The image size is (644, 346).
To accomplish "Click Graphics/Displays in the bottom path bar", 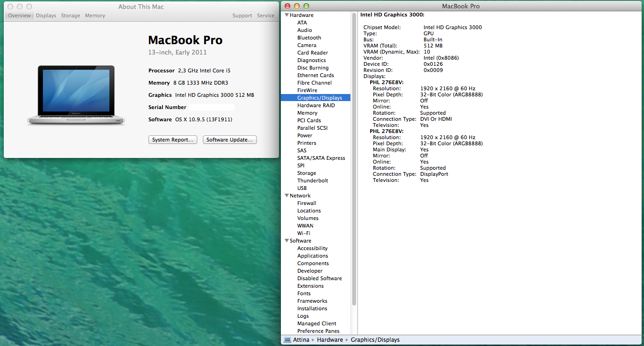I will point(375,340).
